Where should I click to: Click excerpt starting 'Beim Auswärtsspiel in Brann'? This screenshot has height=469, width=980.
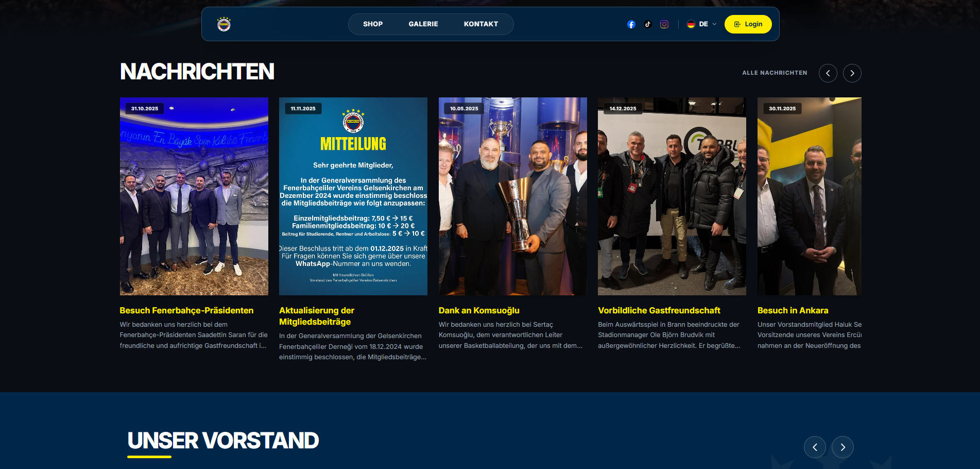(670, 335)
